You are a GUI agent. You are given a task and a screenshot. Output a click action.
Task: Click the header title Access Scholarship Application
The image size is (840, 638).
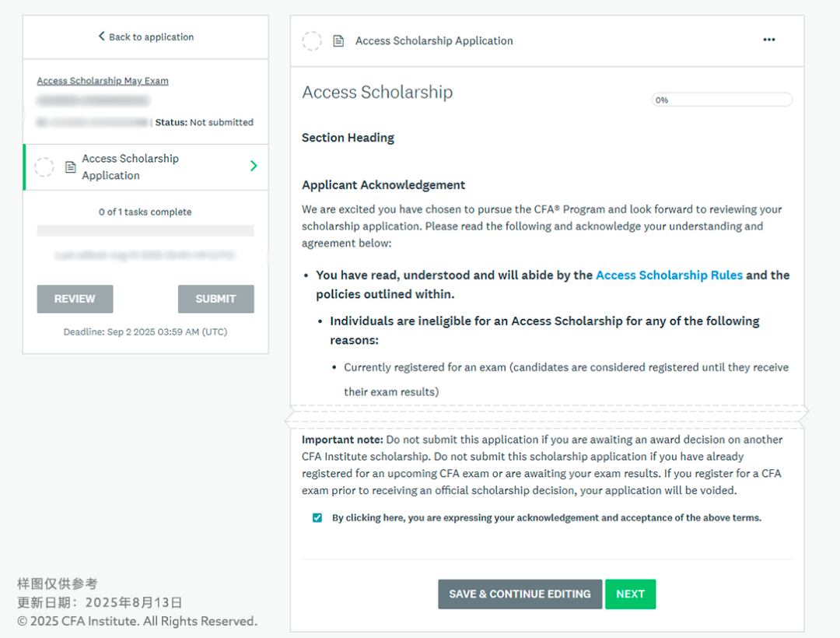(434, 41)
